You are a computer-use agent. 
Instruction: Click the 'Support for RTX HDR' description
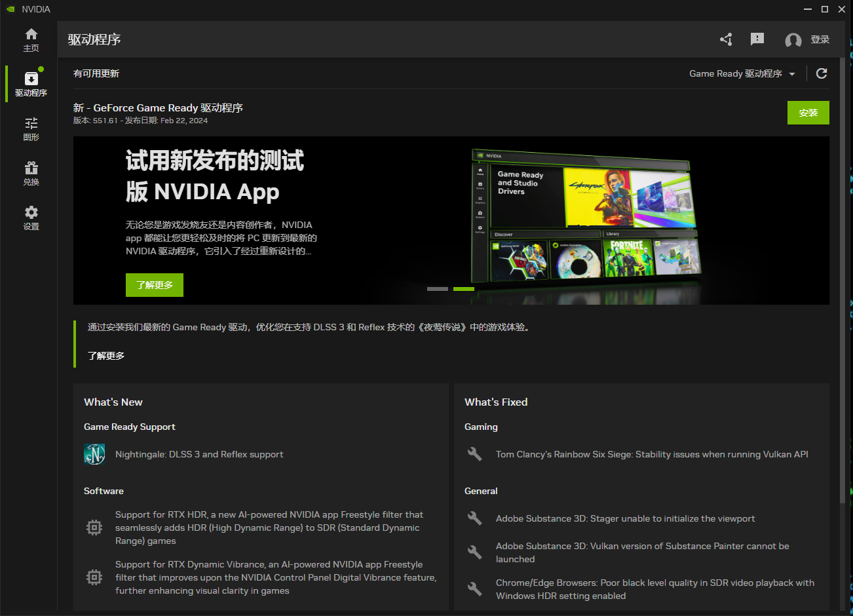(269, 528)
